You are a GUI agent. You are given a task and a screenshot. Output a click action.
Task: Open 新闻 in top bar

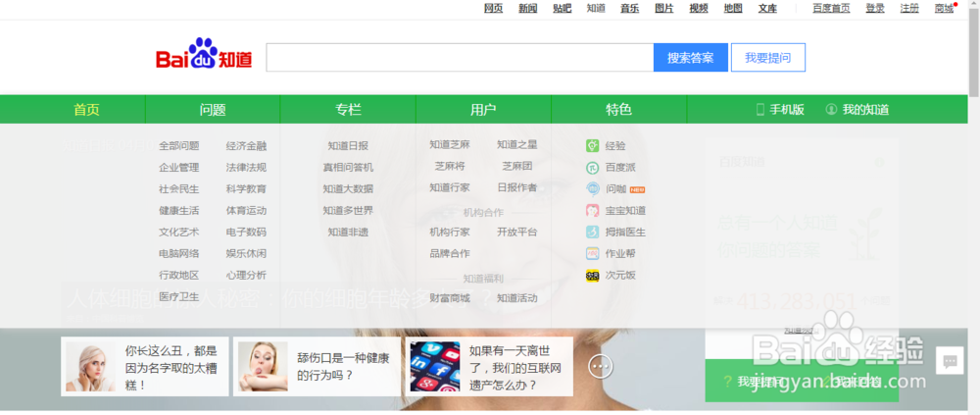point(527,8)
